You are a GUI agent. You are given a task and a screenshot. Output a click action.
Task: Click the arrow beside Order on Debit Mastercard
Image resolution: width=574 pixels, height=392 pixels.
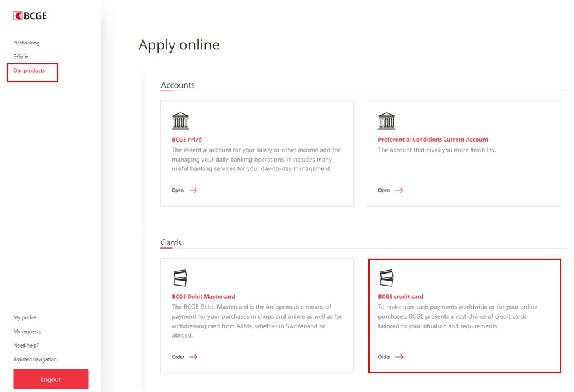tap(193, 357)
